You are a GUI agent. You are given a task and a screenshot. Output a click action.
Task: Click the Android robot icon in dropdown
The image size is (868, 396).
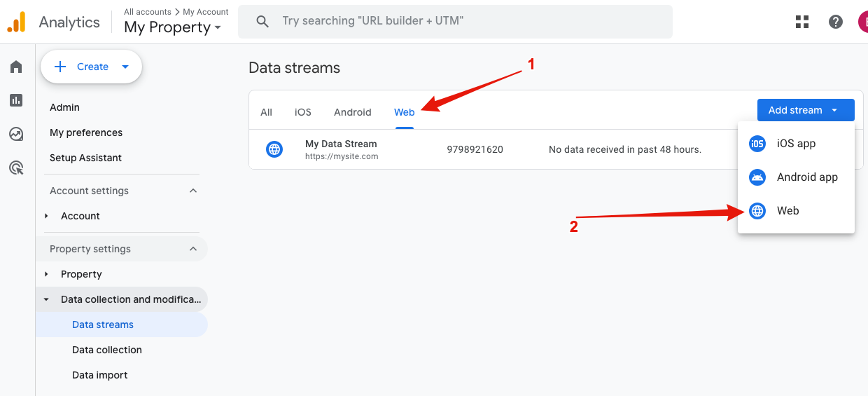(757, 177)
